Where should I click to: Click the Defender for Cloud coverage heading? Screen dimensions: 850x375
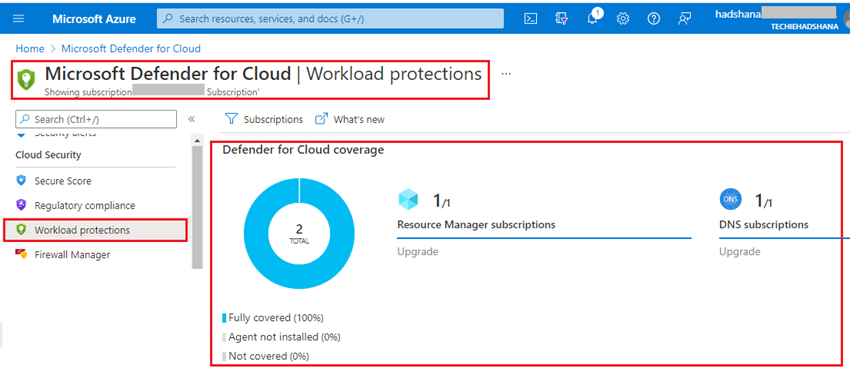click(303, 150)
